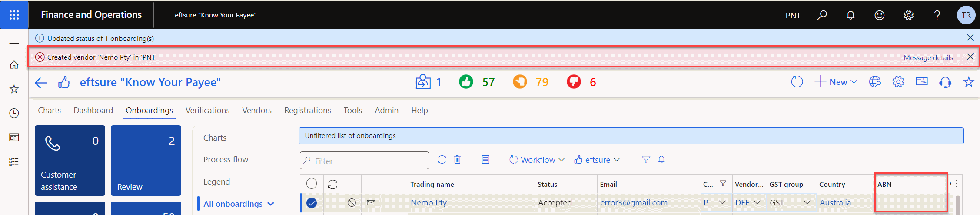Open the dropdown in Nemo Pty's C... column cell

[722, 203]
